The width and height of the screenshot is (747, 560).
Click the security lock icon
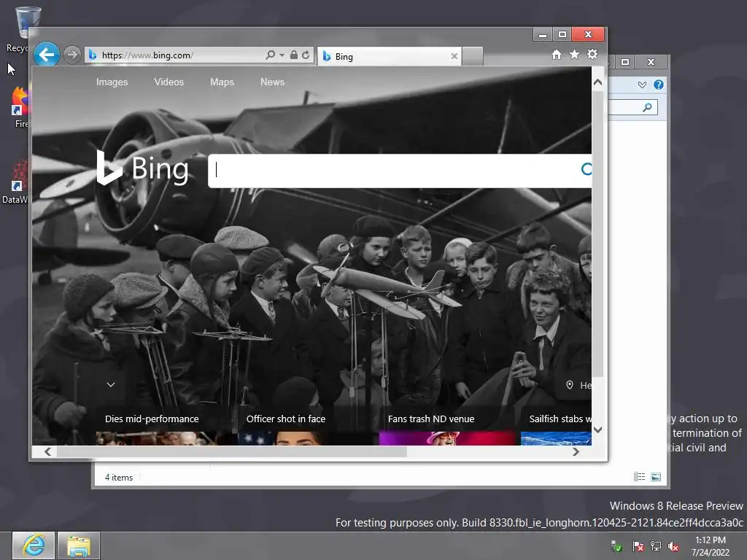coord(294,55)
